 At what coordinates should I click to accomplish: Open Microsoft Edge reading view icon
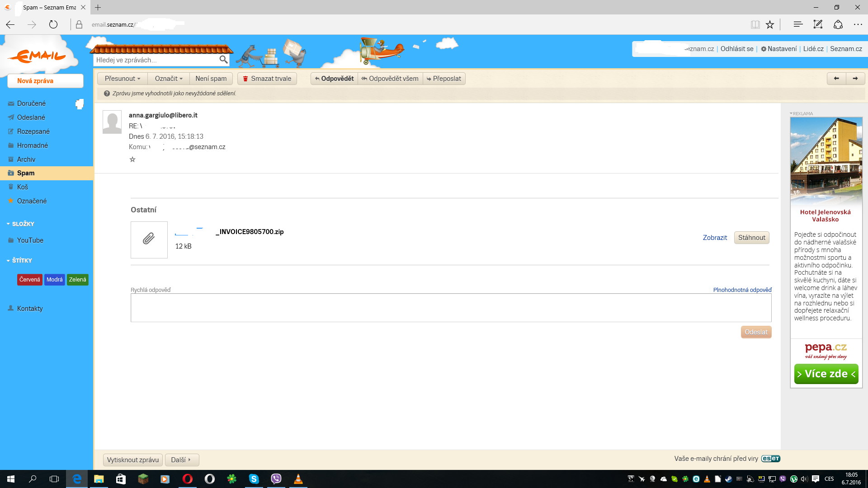[755, 24]
